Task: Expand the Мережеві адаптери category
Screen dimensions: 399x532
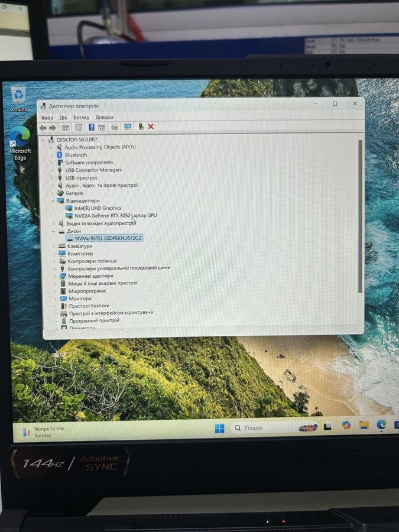Action: pos(54,276)
